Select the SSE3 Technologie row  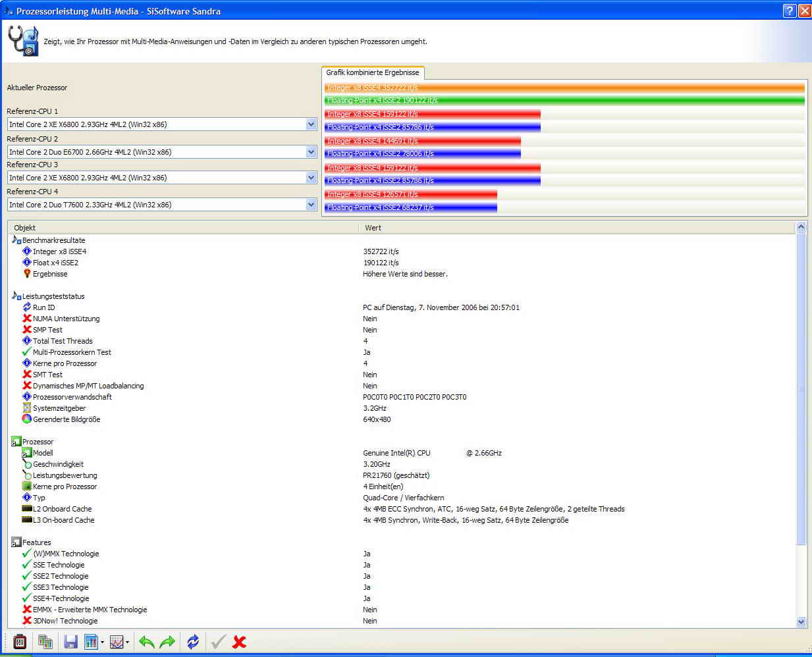coord(402,587)
